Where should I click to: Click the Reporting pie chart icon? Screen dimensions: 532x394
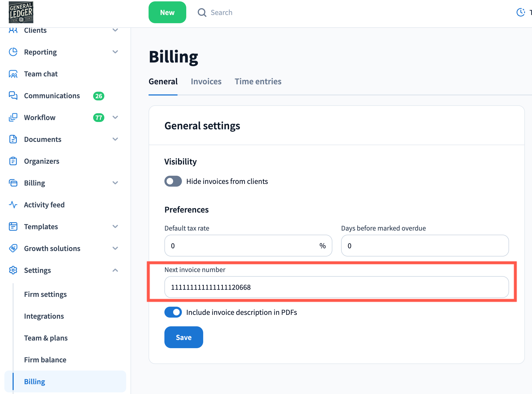[13, 52]
